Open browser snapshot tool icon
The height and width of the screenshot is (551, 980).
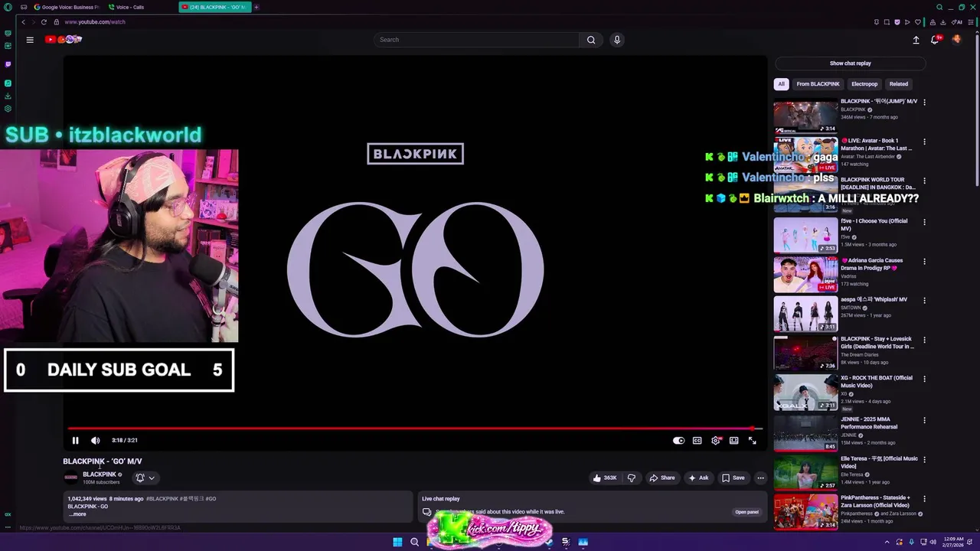tap(887, 22)
